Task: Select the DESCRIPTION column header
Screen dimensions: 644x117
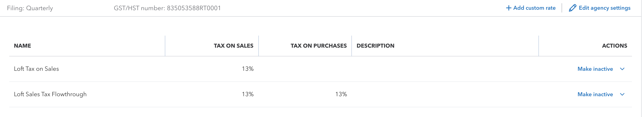Action: click(x=375, y=46)
